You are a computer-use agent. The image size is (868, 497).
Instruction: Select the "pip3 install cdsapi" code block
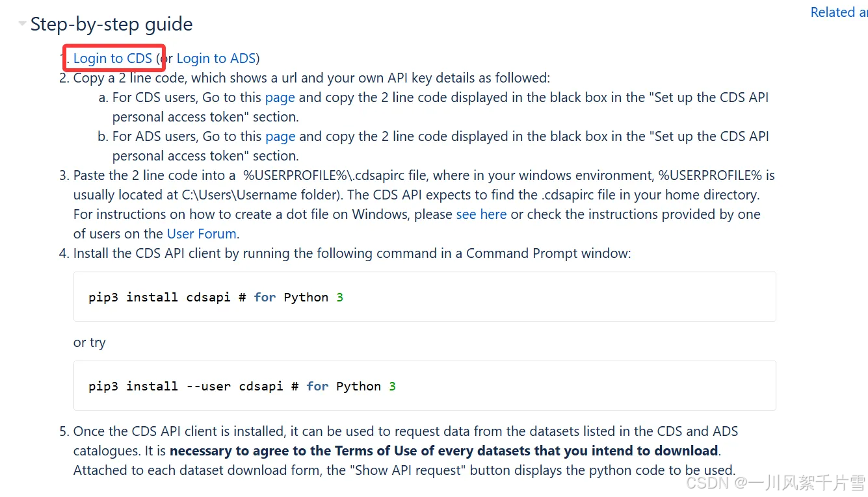click(x=215, y=297)
